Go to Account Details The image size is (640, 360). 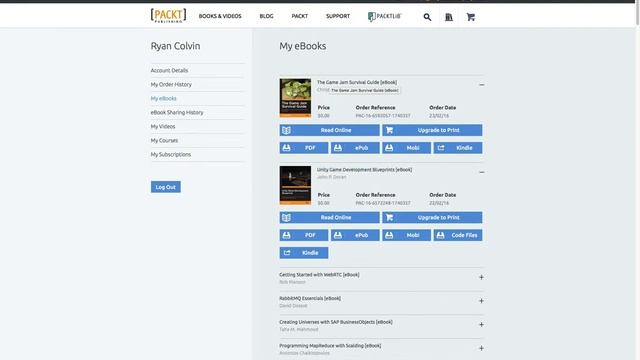pos(169,70)
